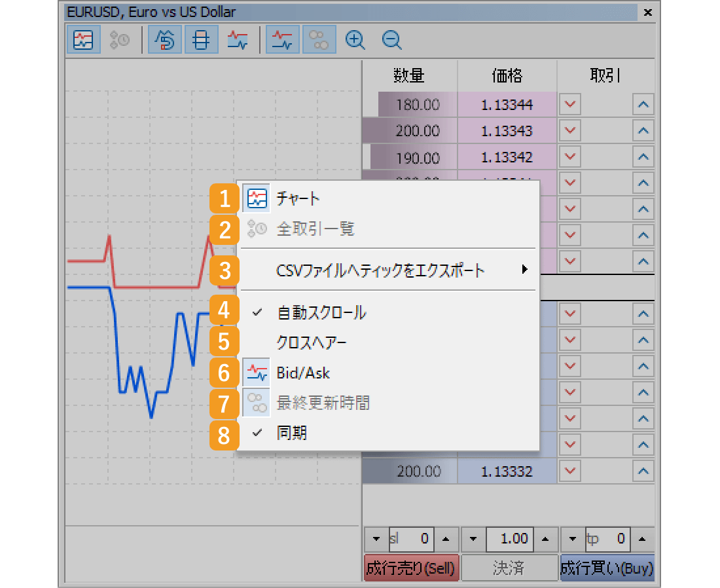The width and height of the screenshot is (720, 588).
Task: Click blue buy arrow in 1.13343 row
Action: point(643,131)
